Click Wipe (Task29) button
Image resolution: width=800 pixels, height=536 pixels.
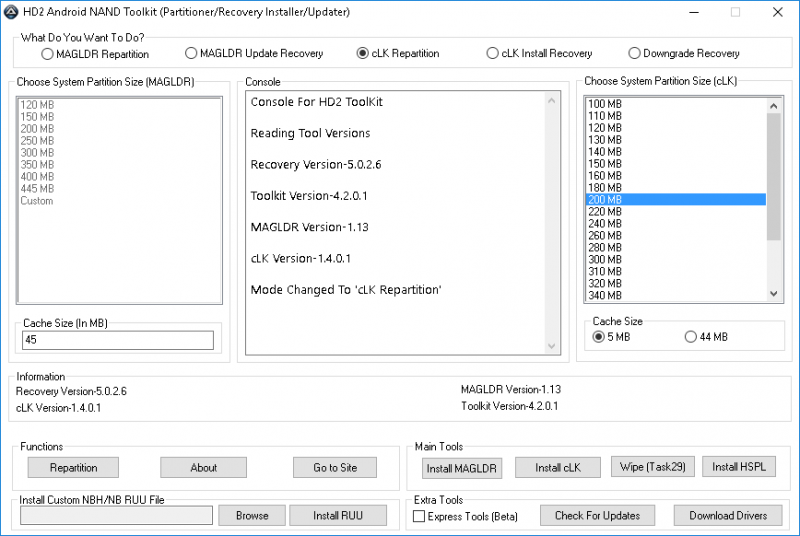pyautogui.click(x=653, y=467)
